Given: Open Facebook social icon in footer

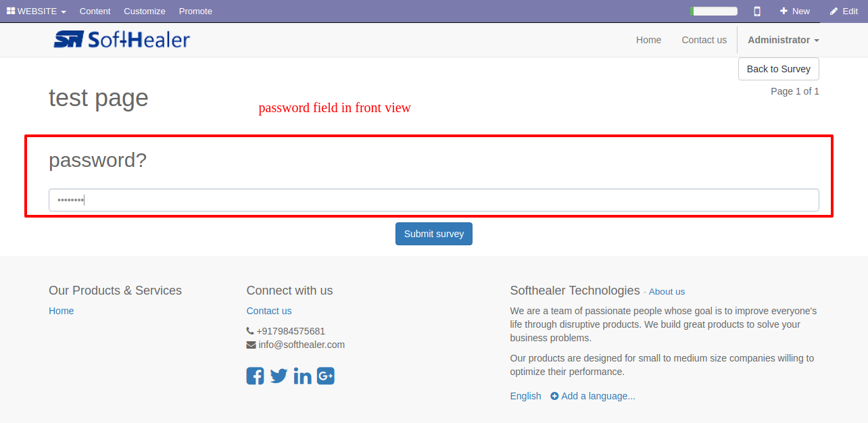Looking at the screenshot, I should click(255, 376).
